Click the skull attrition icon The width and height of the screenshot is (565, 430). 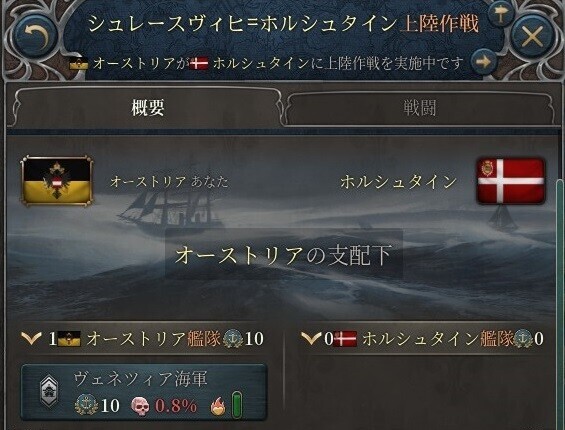point(141,406)
